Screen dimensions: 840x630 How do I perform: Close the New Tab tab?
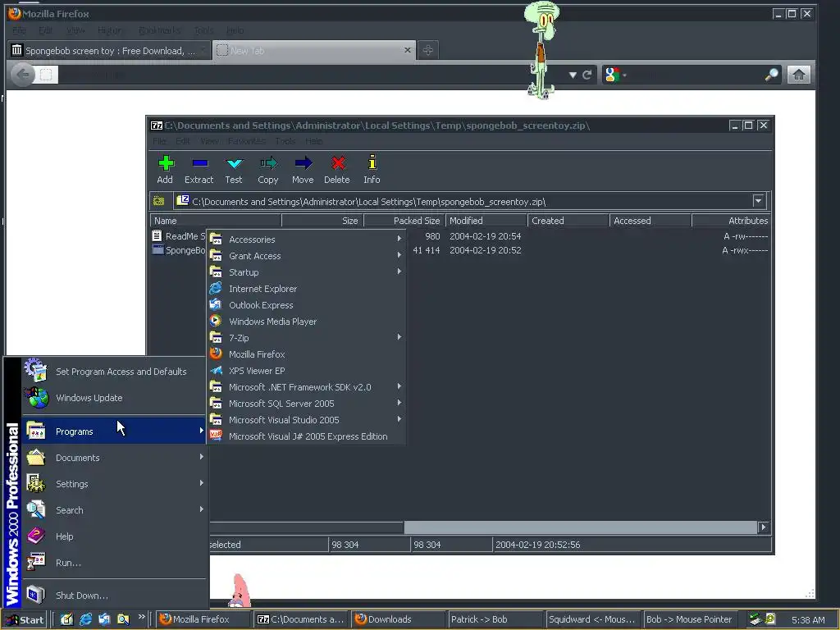[408, 50]
